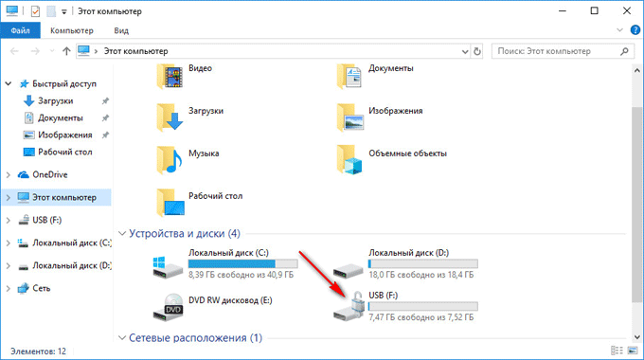Collapse the Быстрый доступ tree node

click(x=9, y=83)
